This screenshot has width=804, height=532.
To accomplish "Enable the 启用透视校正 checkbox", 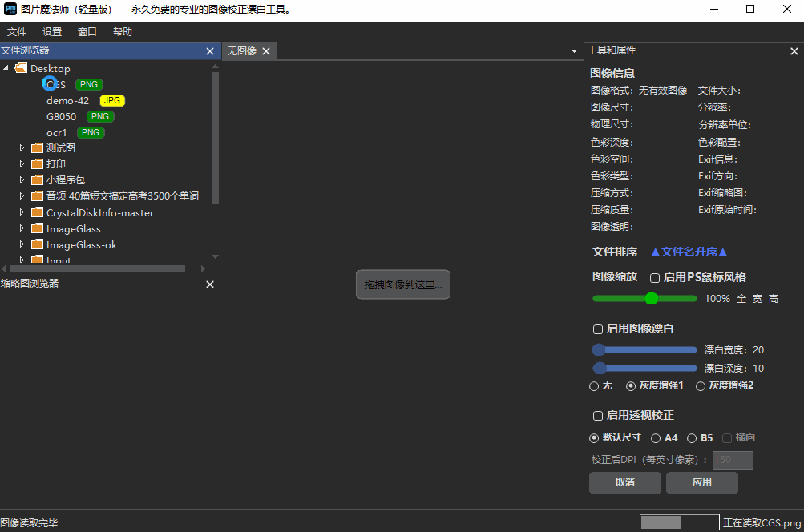I will 597,415.
